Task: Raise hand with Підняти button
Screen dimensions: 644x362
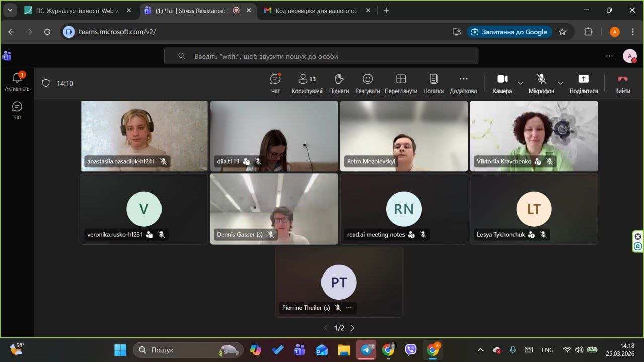Action: click(x=339, y=83)
